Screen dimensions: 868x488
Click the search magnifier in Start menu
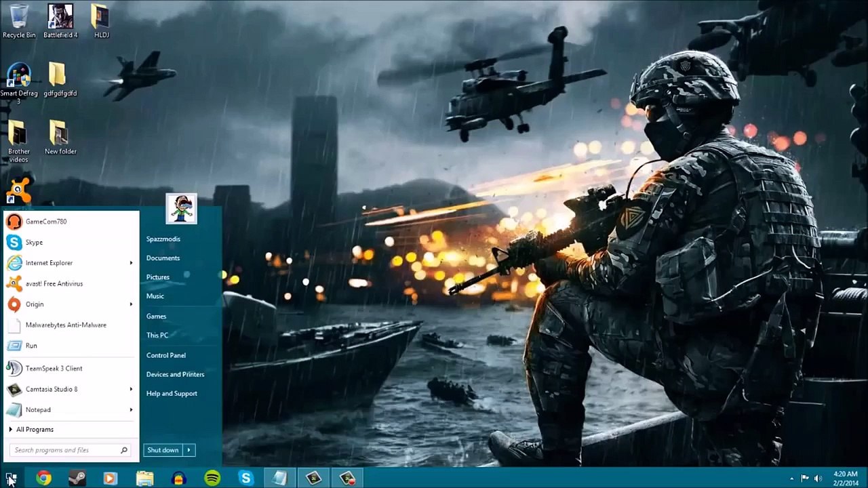pyautogui.click(x=124, y=450)
